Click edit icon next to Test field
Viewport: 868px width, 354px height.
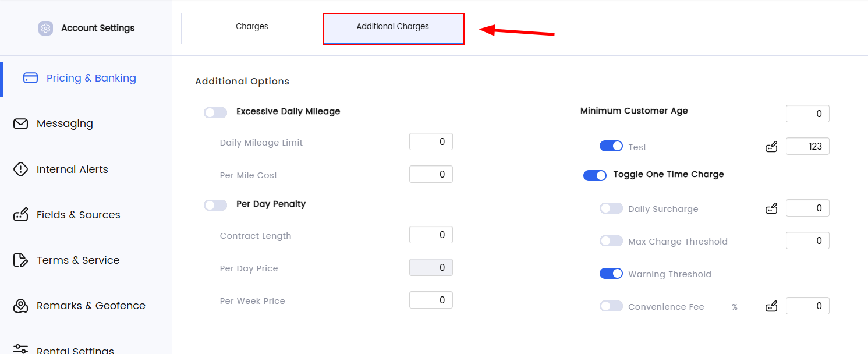pyautogui.click(x=771, y=147)
